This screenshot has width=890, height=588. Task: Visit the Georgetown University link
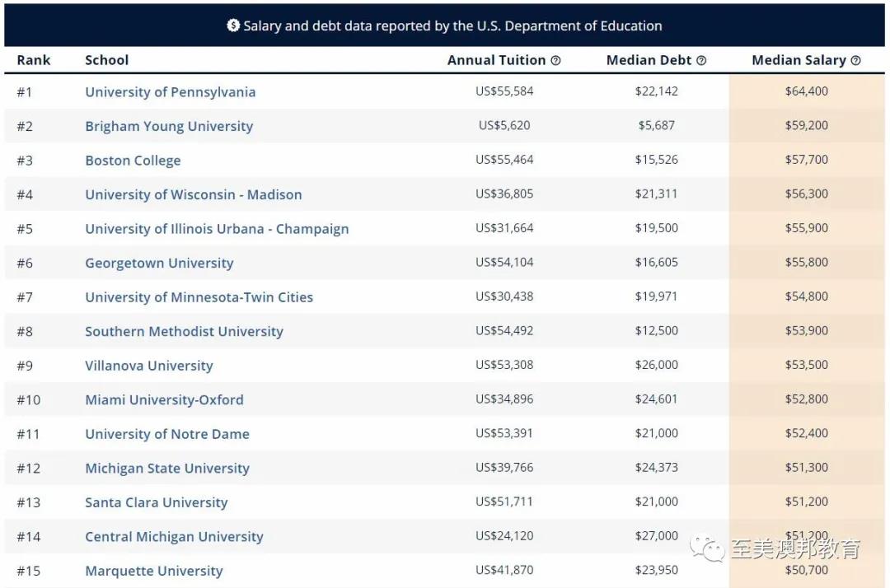click(160, 263)
